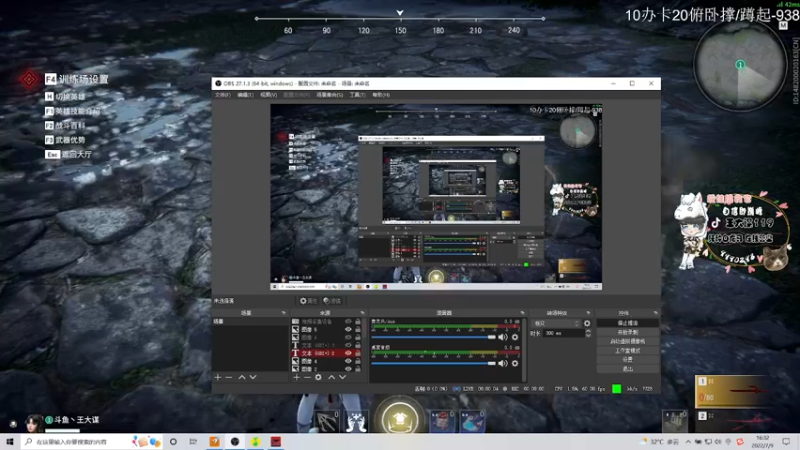800x450 pixels.
Task: Open the scene transition type dropdown
Action: point(556,323)
